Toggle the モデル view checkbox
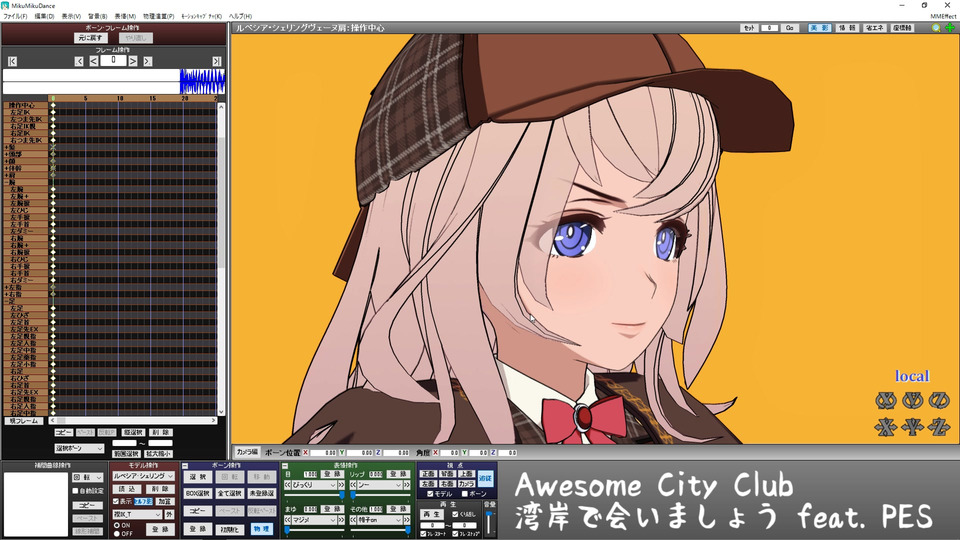This screenshot has width=960, height=540. pyautogui.click(x=430, y=494)
